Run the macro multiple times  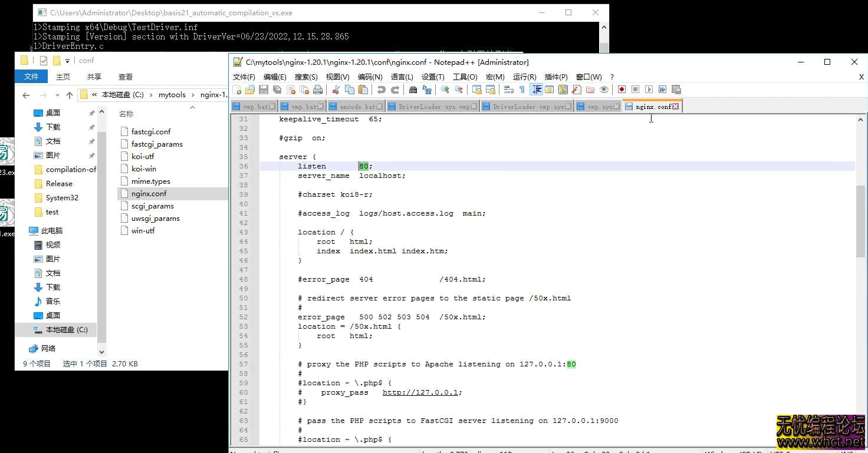click(x=662, y=89)
